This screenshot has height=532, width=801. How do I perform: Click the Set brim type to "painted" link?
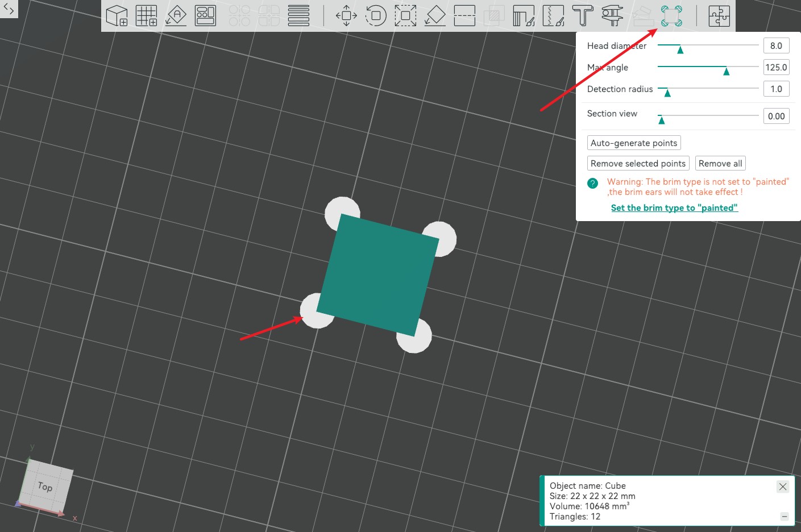(674, 208)
